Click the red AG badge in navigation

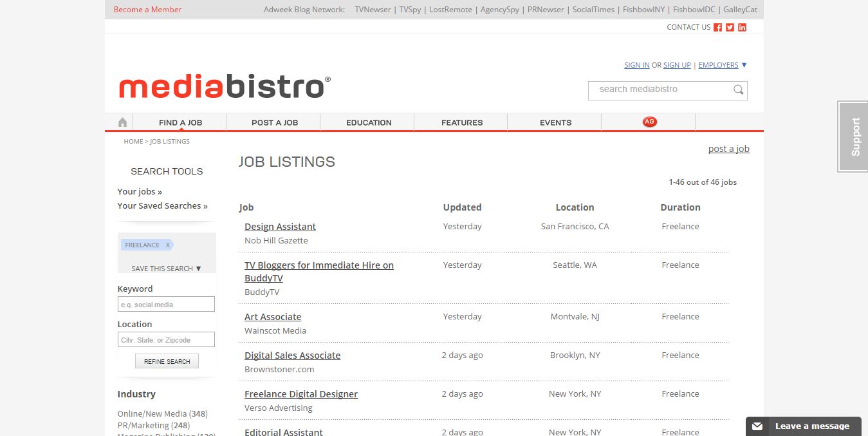pyautogui.click(x=649, y=122)
